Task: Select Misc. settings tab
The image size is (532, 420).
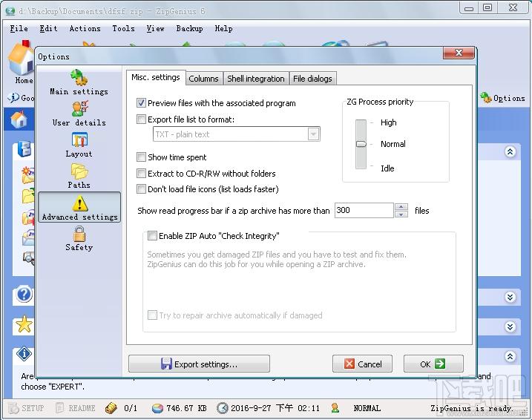Action: tap(156, 77)
